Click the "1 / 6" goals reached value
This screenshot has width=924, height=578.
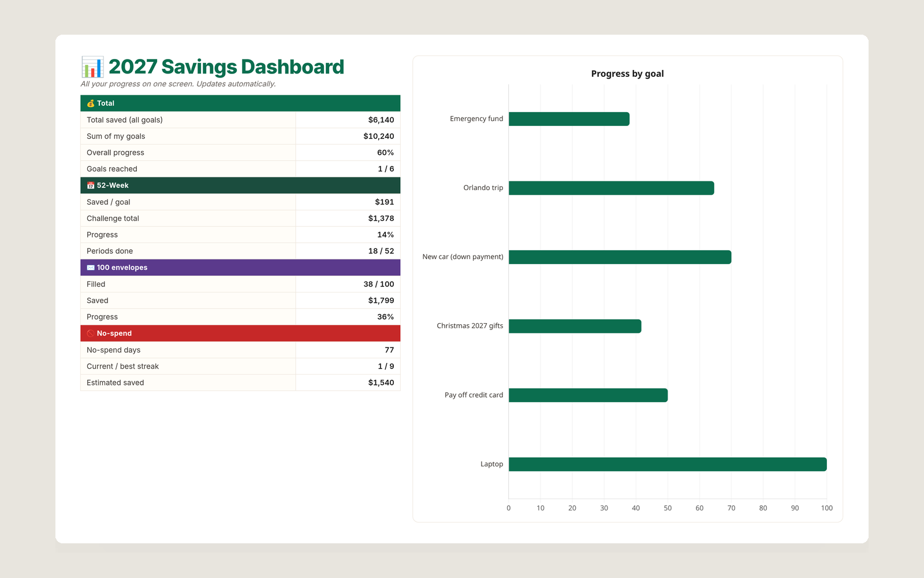[x=386, y=169]
